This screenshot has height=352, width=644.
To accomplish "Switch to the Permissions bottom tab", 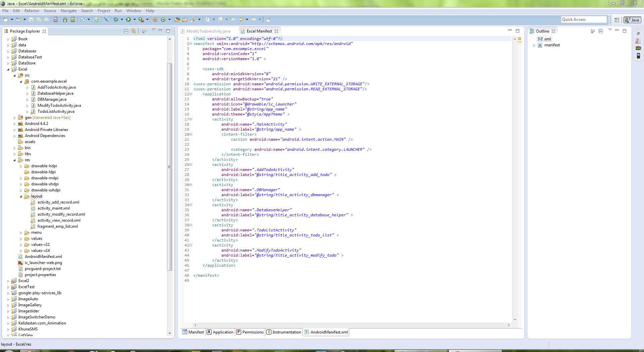I will tap(250, 332).
